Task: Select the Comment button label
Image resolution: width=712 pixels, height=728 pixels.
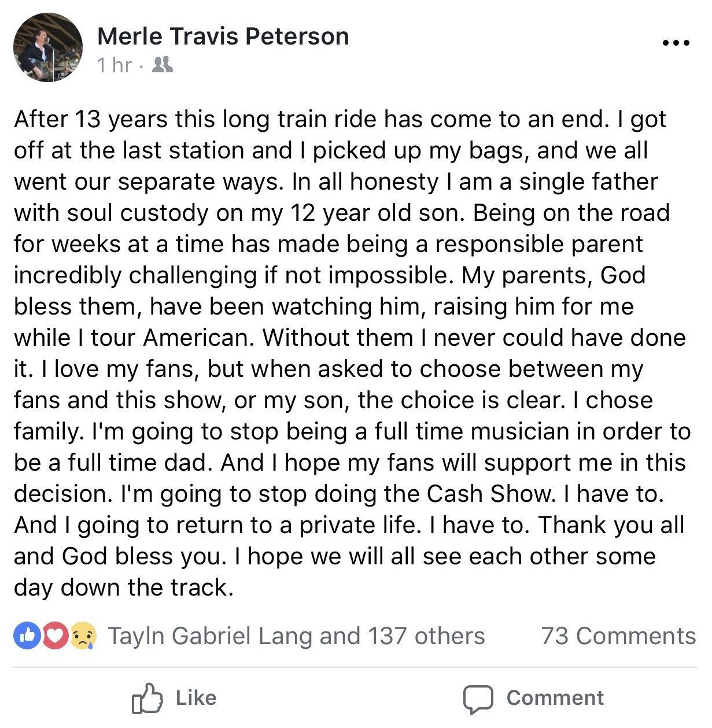Action: (555, 698)
